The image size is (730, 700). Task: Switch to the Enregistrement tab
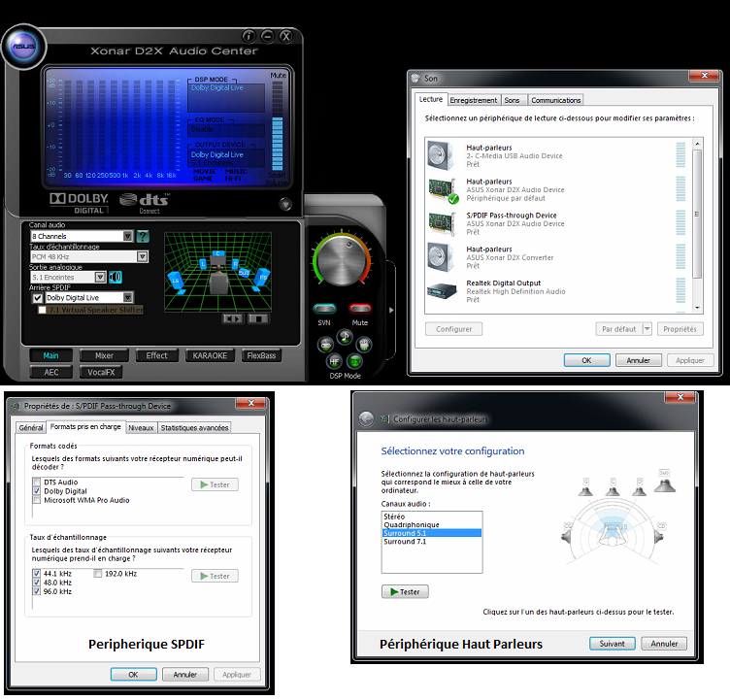tap(474, 100)
